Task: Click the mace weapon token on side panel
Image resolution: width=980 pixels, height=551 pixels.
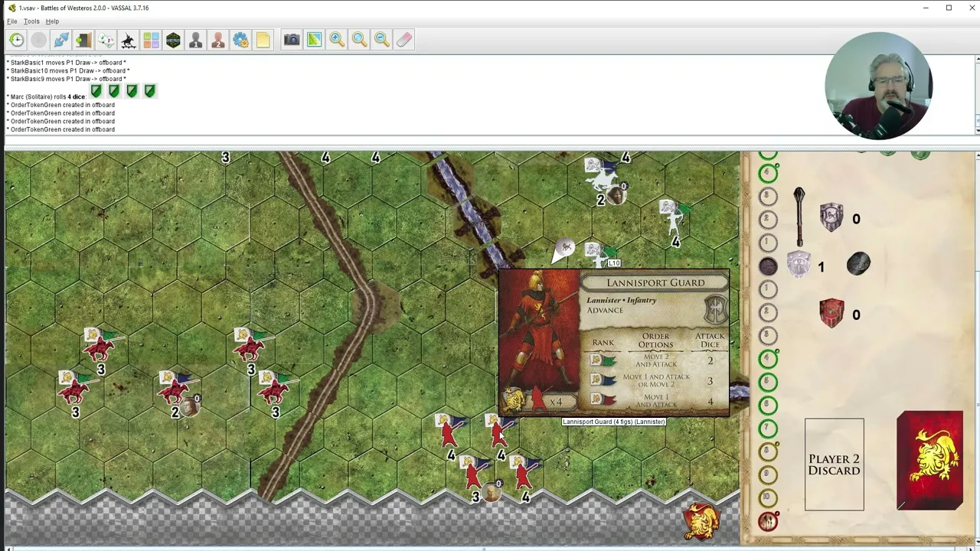Action: [x=799, y=217]
